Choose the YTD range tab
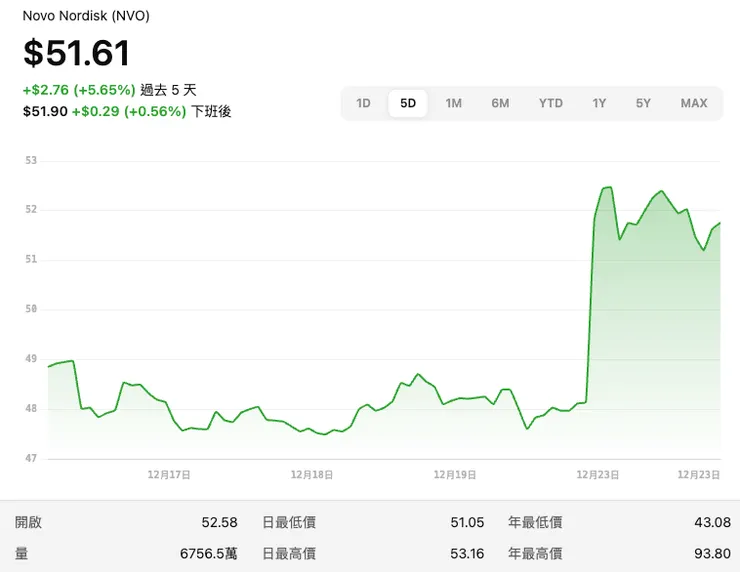 tap(551, 103)
